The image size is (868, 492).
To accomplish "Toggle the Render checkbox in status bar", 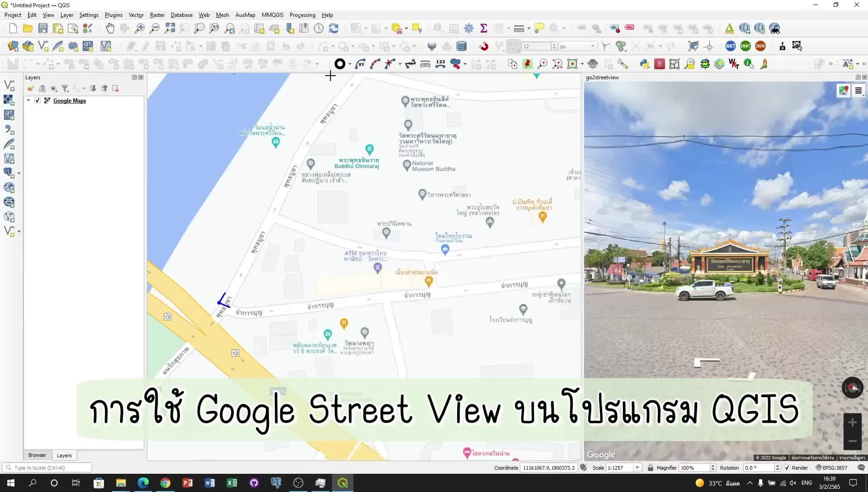I will [x=787, y=468].
